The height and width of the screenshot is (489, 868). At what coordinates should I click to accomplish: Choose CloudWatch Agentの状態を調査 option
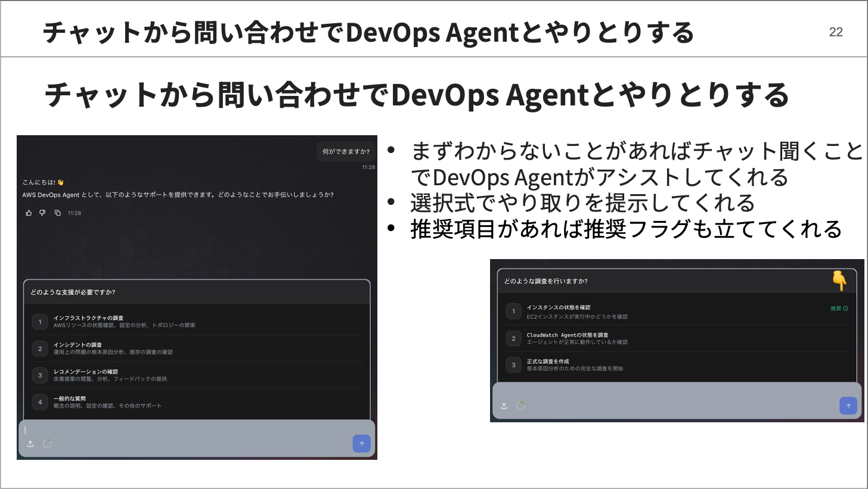pos(677,338)
